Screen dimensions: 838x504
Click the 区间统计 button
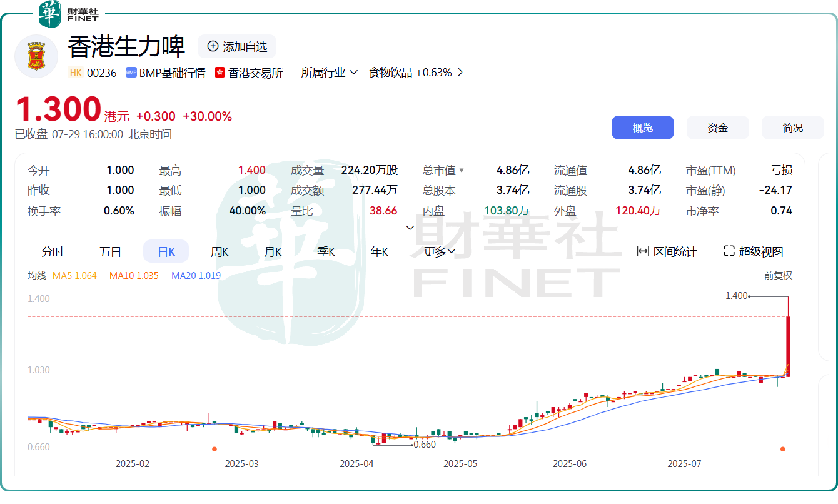point(666,251)
